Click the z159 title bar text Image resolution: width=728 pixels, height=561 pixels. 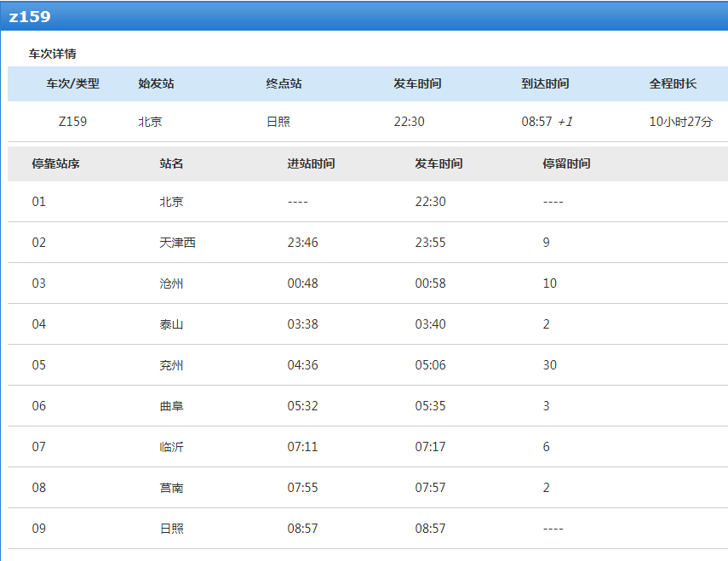30,16
